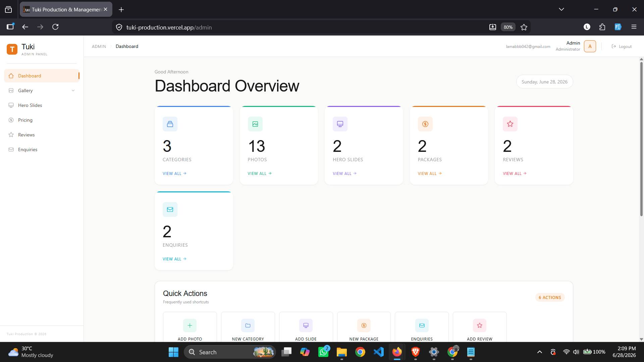View all photos link
The height and width of the screenshot is (362, 644).
tap(260, 173)
